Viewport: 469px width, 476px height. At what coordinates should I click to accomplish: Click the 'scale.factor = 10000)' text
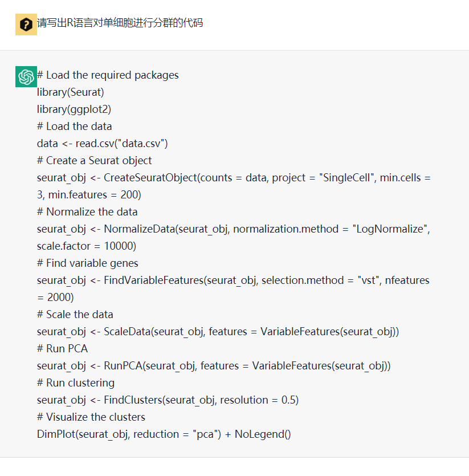click(x=87, y=246)
